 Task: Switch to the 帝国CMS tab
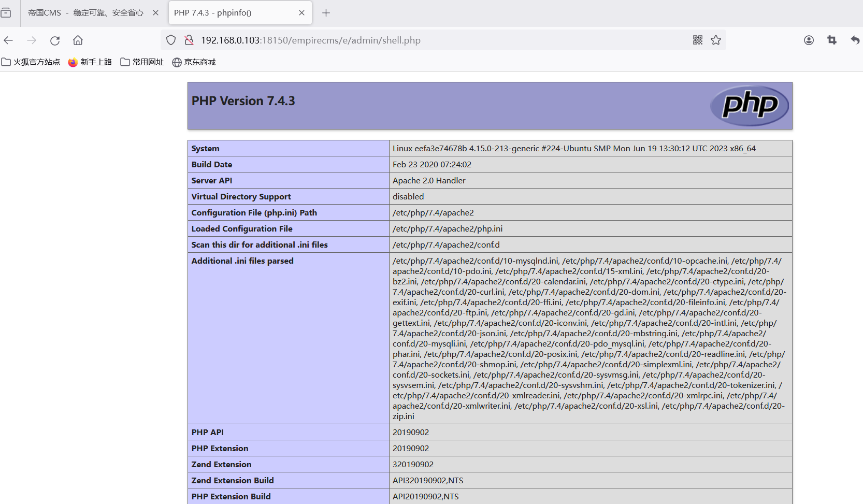(x=86, y=13)
